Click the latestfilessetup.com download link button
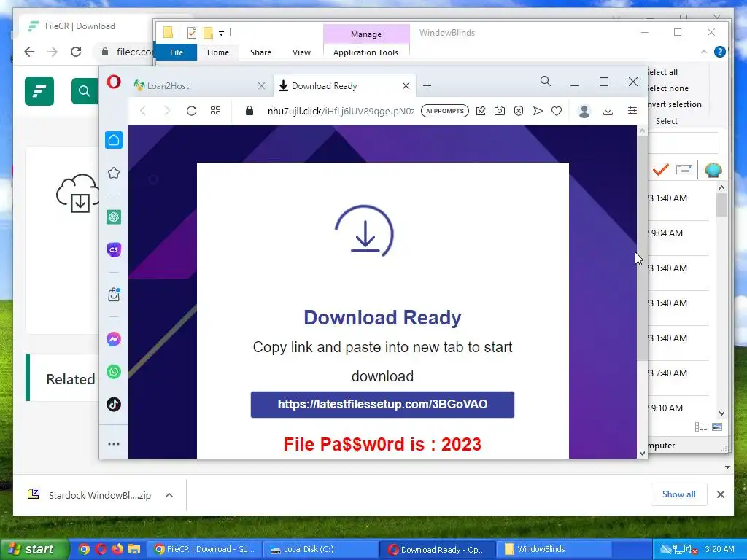Screen dimensions: 747x560 tap(382, 404)
